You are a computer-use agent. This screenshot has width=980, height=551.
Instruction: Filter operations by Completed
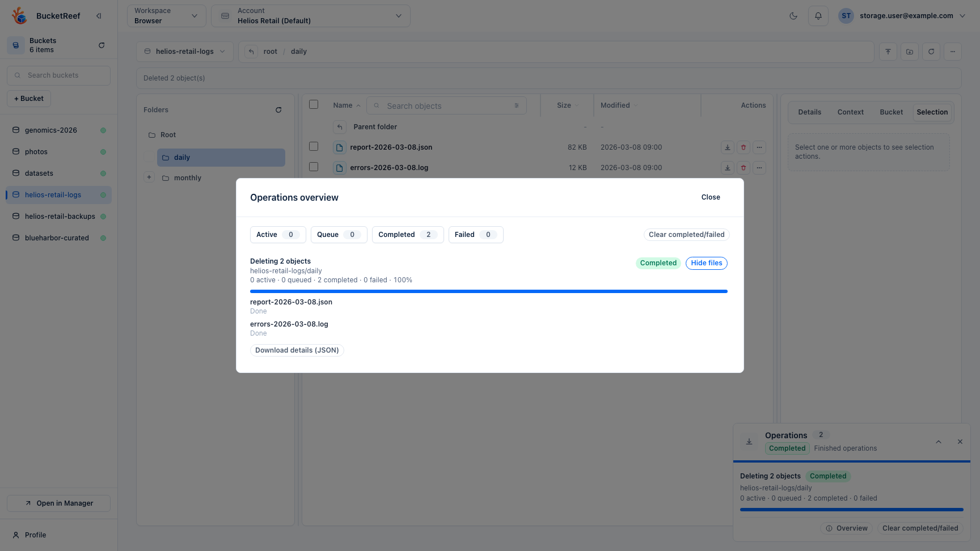(408, 235)
